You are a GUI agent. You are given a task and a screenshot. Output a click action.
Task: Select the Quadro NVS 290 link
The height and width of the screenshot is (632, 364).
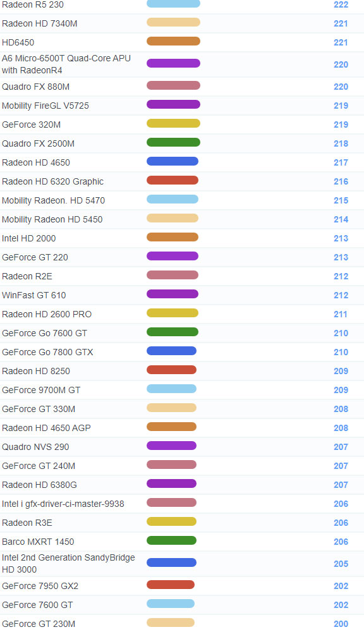[35, 447]
